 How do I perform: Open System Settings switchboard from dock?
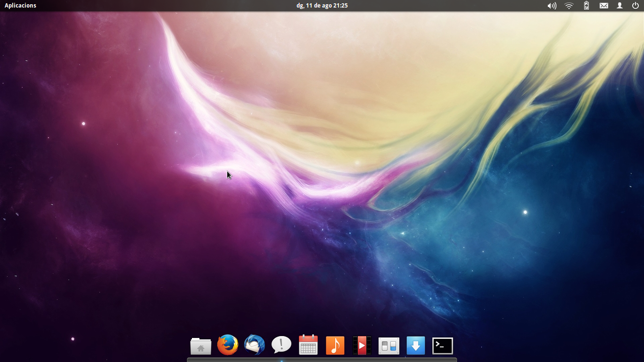click(x=389, y=346)
